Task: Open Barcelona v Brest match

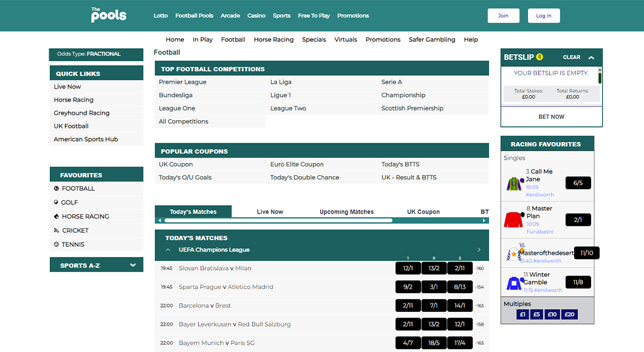Action: pos(205,306)
